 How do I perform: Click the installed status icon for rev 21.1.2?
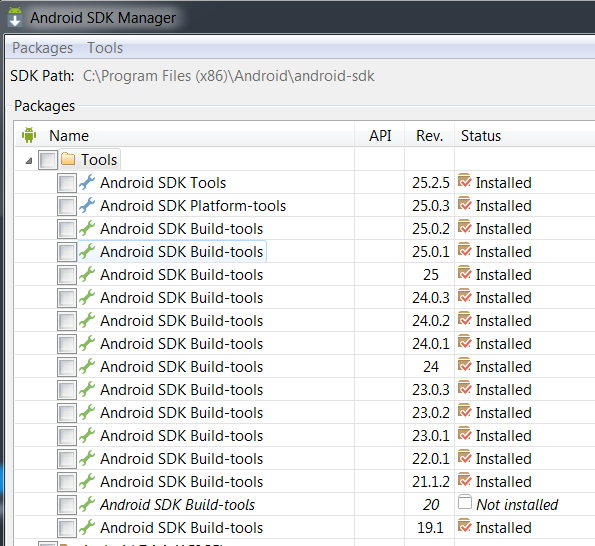pos(464,480)
